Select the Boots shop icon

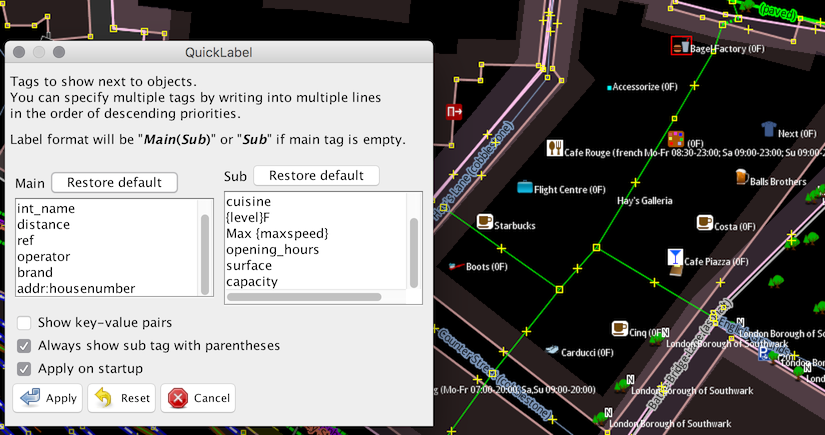click(456, 267)
